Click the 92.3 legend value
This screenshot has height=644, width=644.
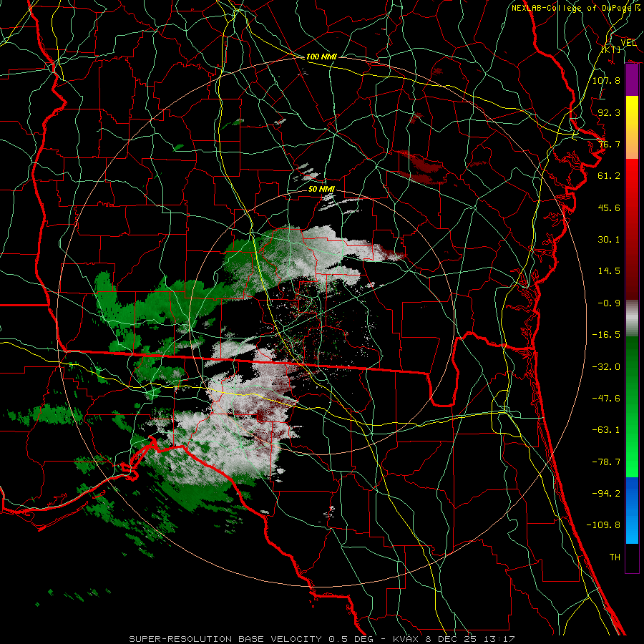609,112
